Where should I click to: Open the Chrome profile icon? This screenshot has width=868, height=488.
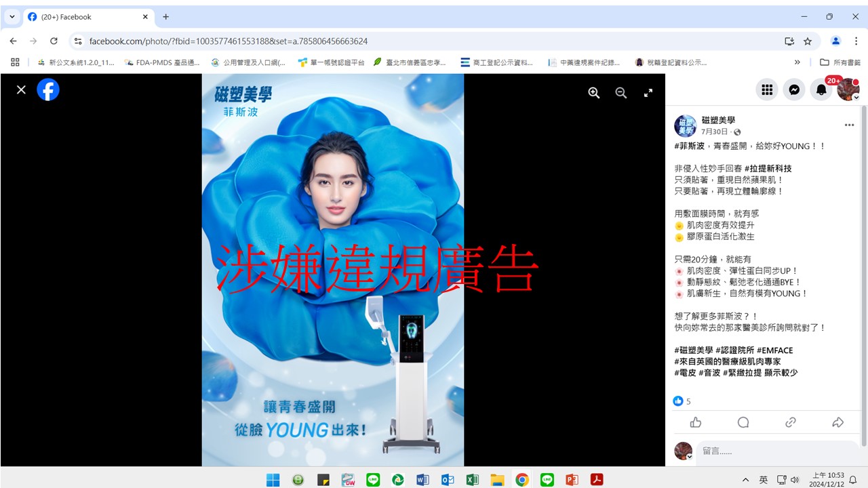coord(835,41)
